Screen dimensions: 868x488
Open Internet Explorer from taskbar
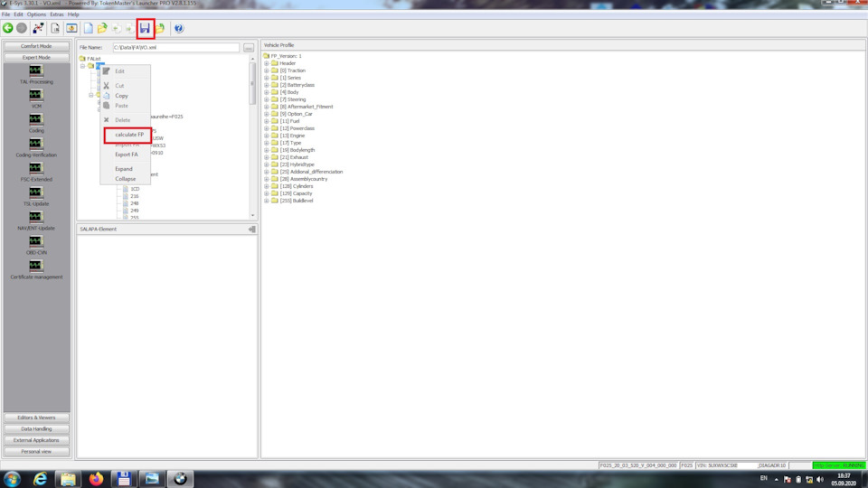pos(41,479)
